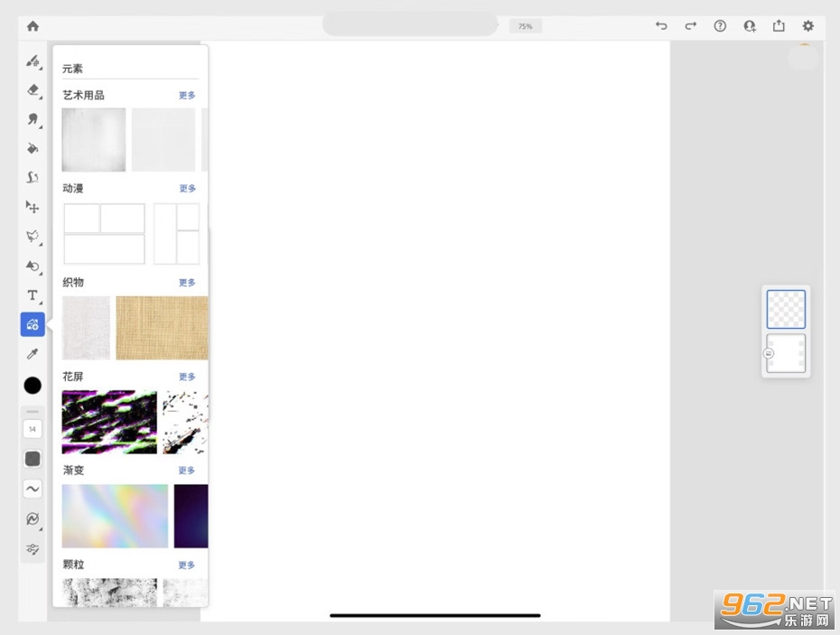Show more 颗粒 elements
The height and width of the screenshot is (635, 840).
click(187, 565)
